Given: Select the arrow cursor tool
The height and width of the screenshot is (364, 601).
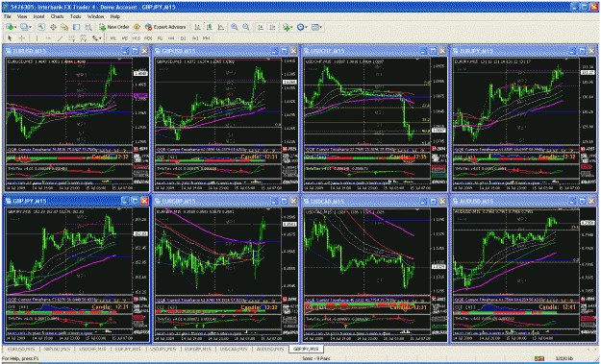Looking at the screenshot, I should [x=10, y=38].
